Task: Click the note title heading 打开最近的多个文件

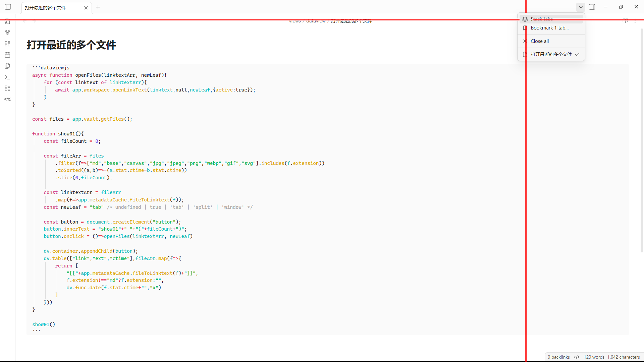Action: coord(71,45)
